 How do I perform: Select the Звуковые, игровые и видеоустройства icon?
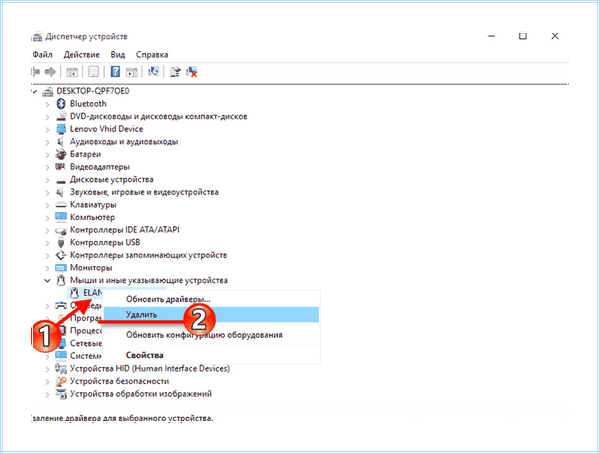point(61,192)
